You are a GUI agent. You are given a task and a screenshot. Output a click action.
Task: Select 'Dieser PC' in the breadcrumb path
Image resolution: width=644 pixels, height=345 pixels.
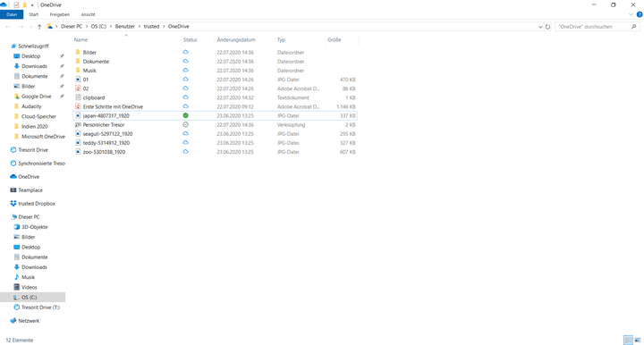(72, 26)
